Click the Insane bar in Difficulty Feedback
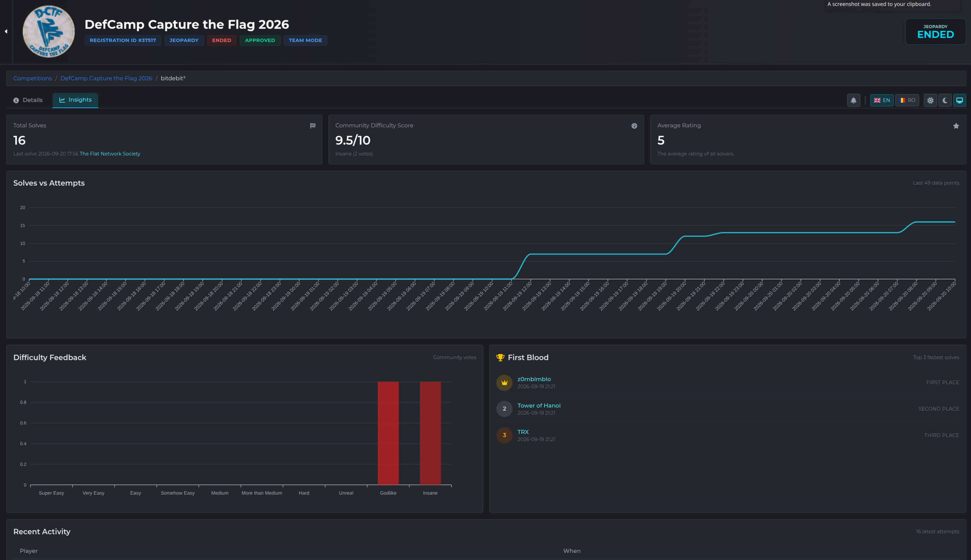Image resolution: width=971 pixels, height=560 pixels. (430, 433)
